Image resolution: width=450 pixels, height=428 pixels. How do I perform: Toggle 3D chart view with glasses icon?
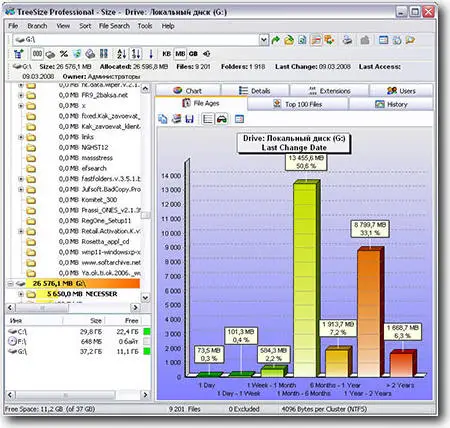point(222,119)
